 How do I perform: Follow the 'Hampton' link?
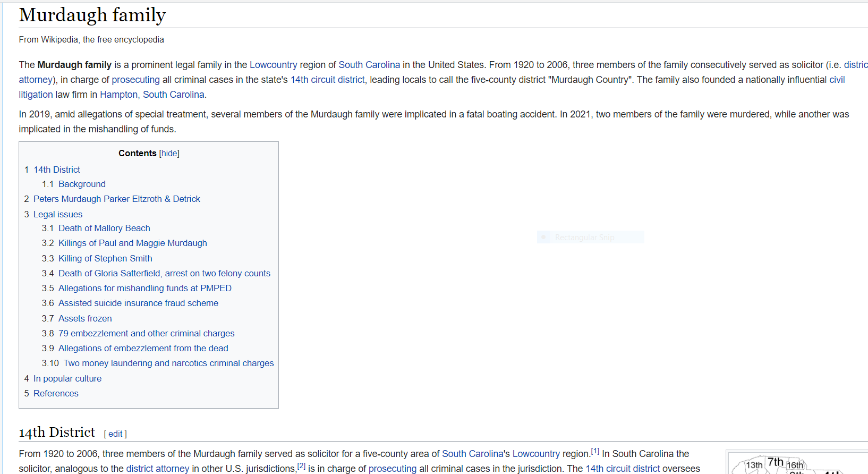118,95
